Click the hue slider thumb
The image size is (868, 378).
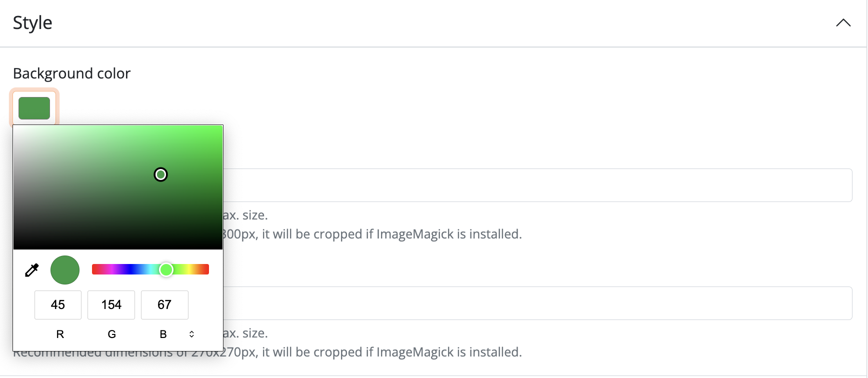point(166,270)
